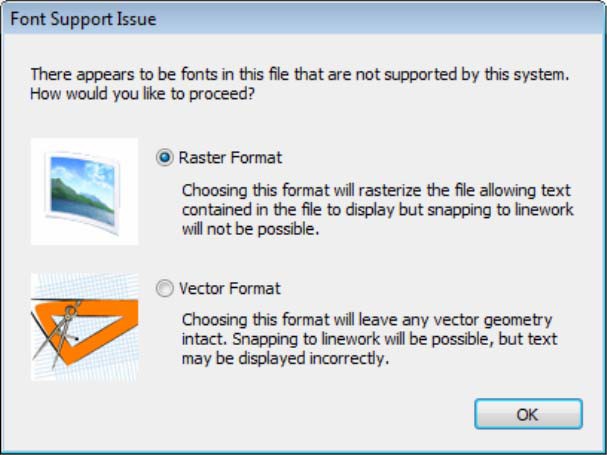Image resolution: width=607 pixels, height=455 pixels.
Task: Click the Font Support Issue title bar
Action: point(304,19)
